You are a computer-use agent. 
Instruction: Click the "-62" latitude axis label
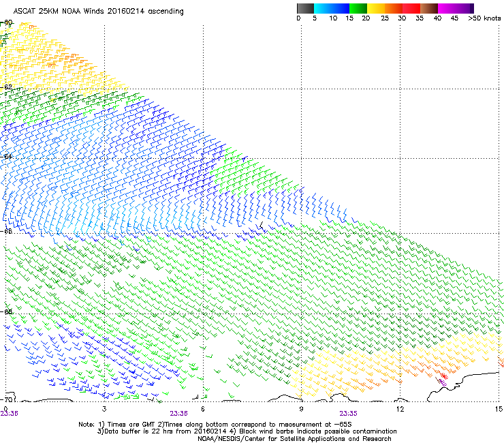pos(6,87)
